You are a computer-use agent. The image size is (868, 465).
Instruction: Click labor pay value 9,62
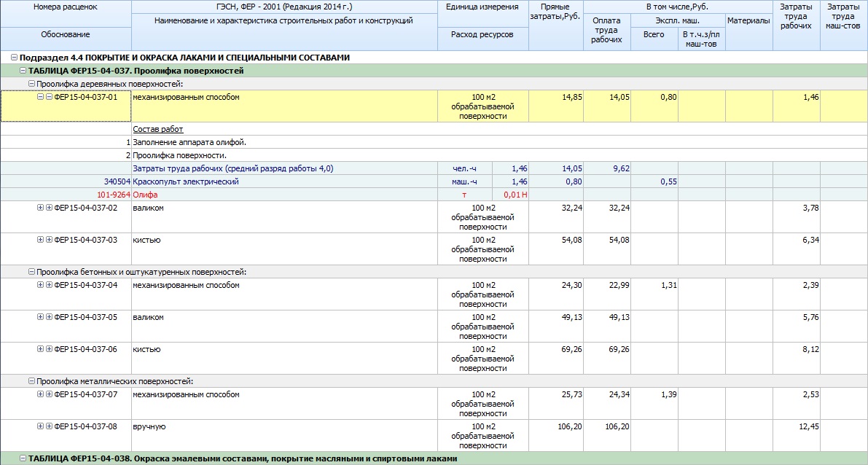tap(621, 168)
